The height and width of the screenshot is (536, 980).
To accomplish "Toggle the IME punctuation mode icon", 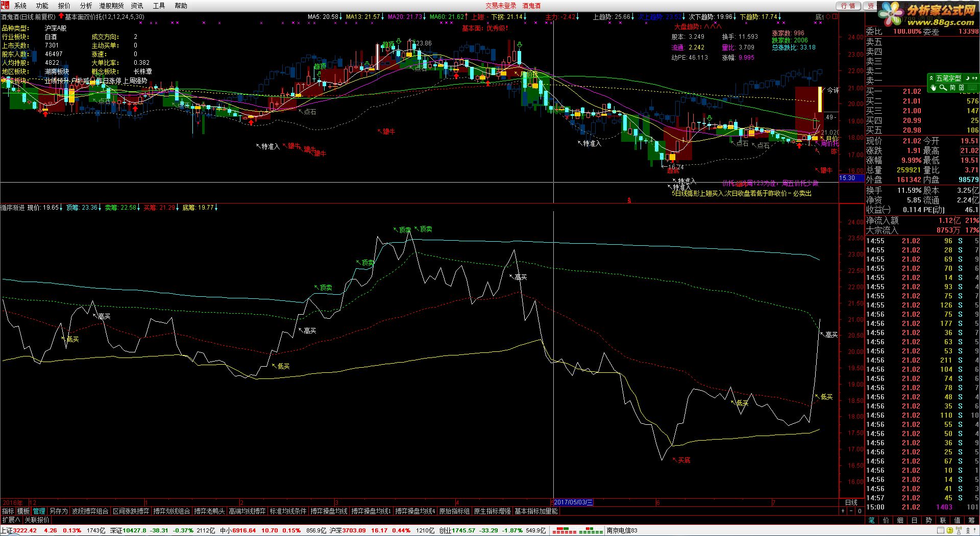I will [x=974, y=78].
